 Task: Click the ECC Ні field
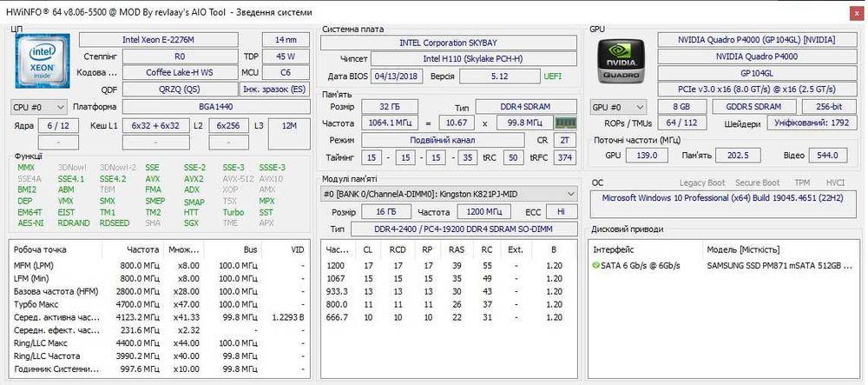coord(562,211)
